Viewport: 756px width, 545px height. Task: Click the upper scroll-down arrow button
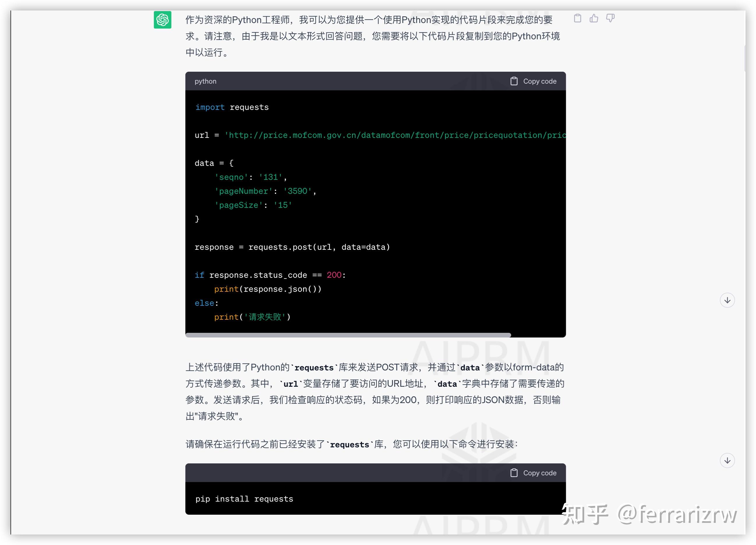pyautogui.click(x=727, y=300)
